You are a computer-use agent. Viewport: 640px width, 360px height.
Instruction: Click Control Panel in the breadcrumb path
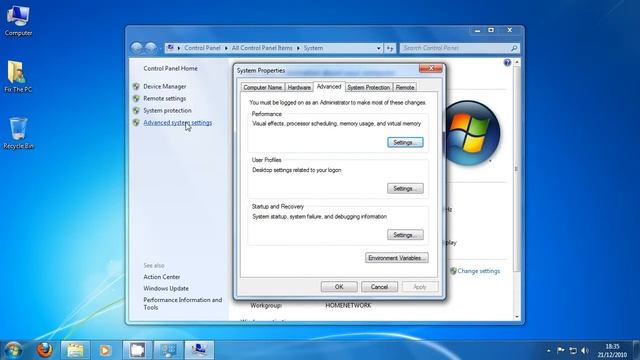(x=202, y=48)
